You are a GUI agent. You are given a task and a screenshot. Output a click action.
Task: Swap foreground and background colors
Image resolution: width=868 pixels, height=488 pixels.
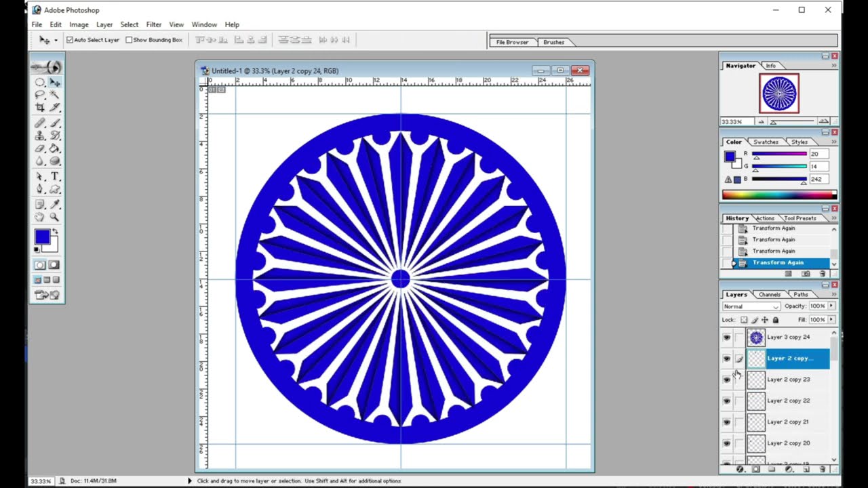[x=56, y=232]
